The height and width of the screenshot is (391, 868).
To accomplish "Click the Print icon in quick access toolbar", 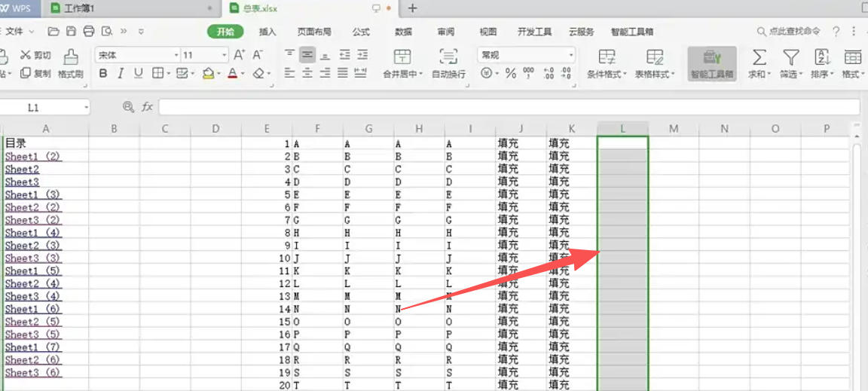I will coord(89,32).
